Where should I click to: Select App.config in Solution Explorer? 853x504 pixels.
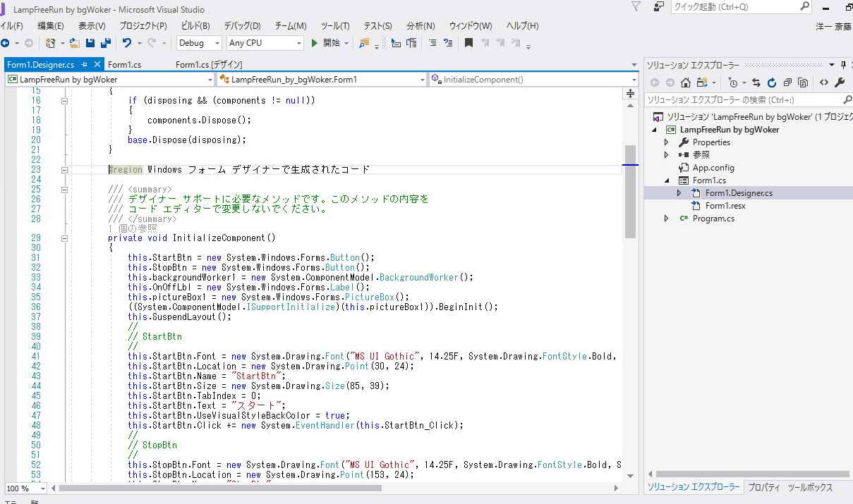click(x=713, y=168)
